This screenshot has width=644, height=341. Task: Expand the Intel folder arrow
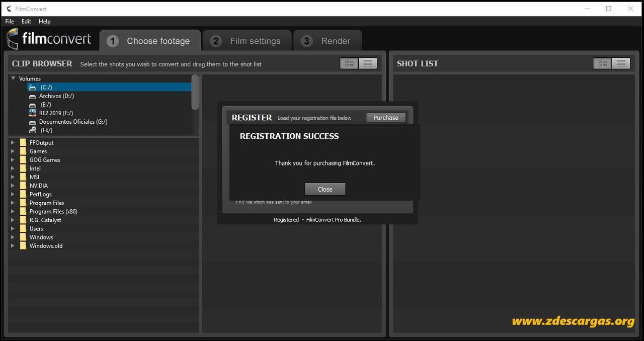pyautogui.click(x=13, y=168)
